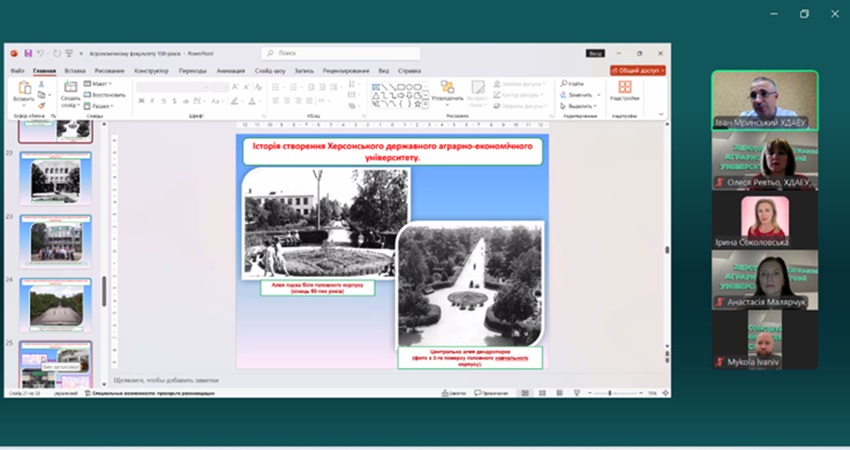Screen dimensions: 850x450
Task: Click the Add-ins (Надстройки) icon
Action: click(x=624, y=87)
